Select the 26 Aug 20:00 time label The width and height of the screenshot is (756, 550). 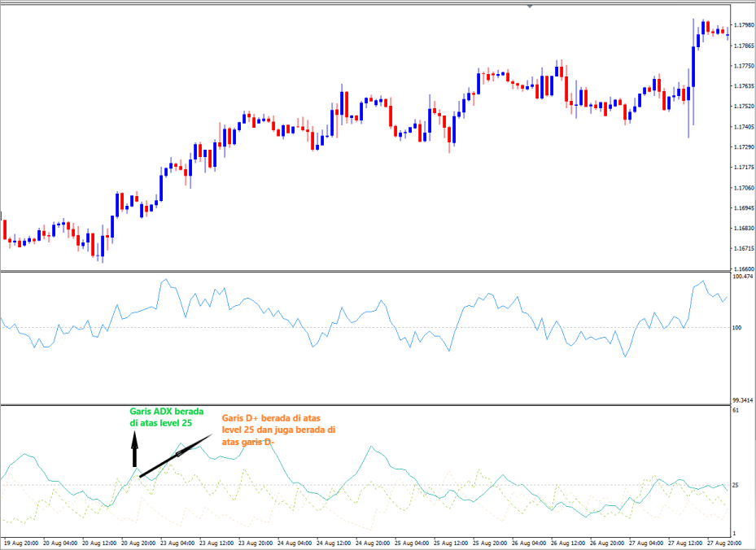click(607, 543)
